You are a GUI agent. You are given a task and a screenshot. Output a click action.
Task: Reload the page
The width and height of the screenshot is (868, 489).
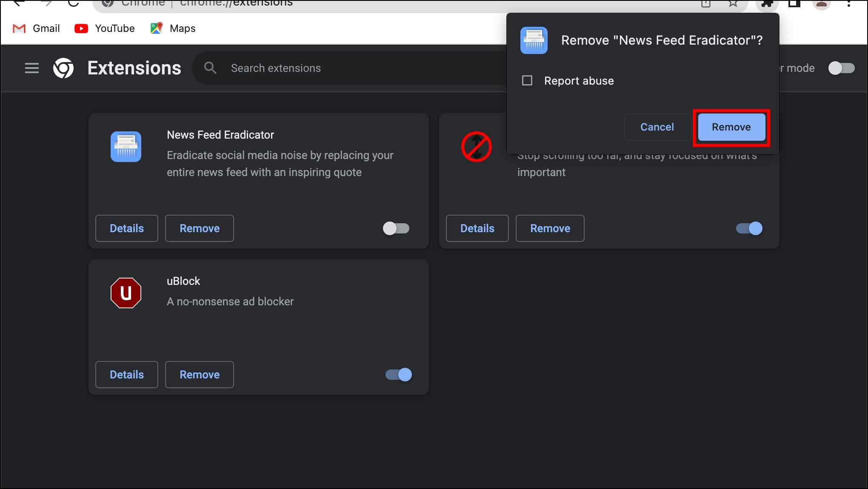73,3
